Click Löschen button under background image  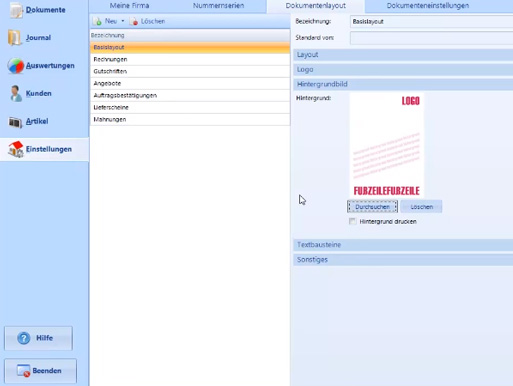421,207
